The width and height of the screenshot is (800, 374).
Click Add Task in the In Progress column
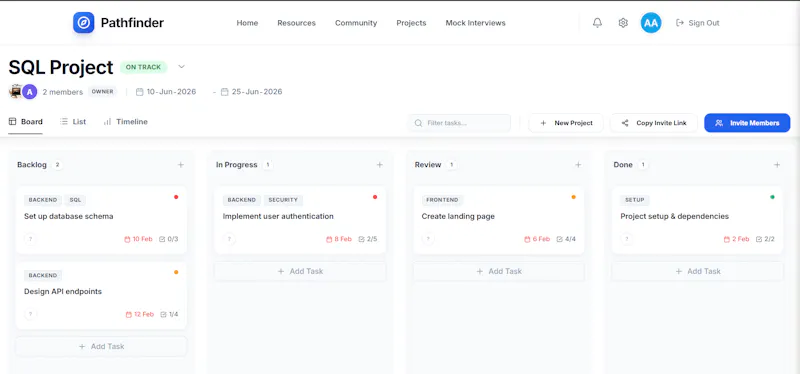click(x=300, y=271)
